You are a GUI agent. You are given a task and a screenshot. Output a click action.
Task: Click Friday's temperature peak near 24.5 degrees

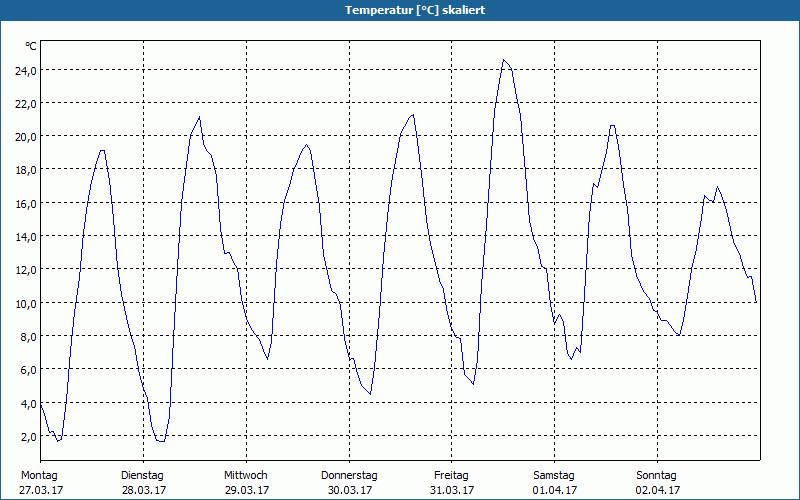pos(504,60)
